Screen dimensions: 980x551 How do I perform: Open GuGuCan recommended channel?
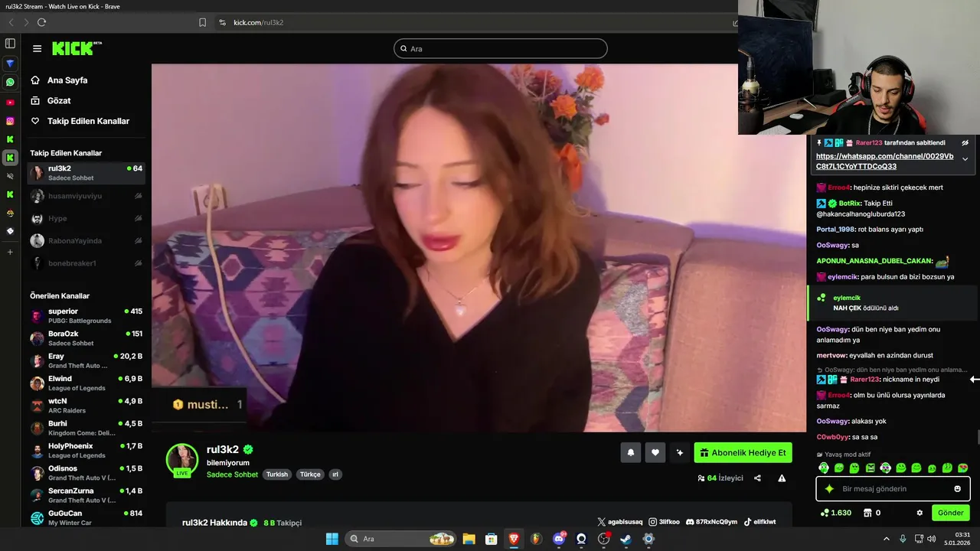point(86,517)
